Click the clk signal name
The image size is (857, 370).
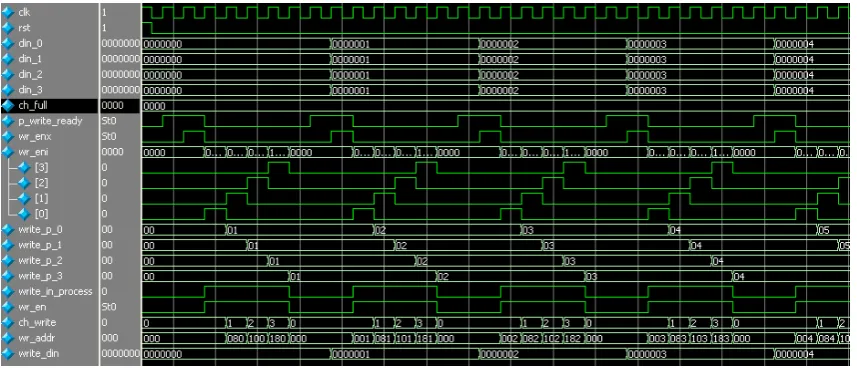(24, 13)
